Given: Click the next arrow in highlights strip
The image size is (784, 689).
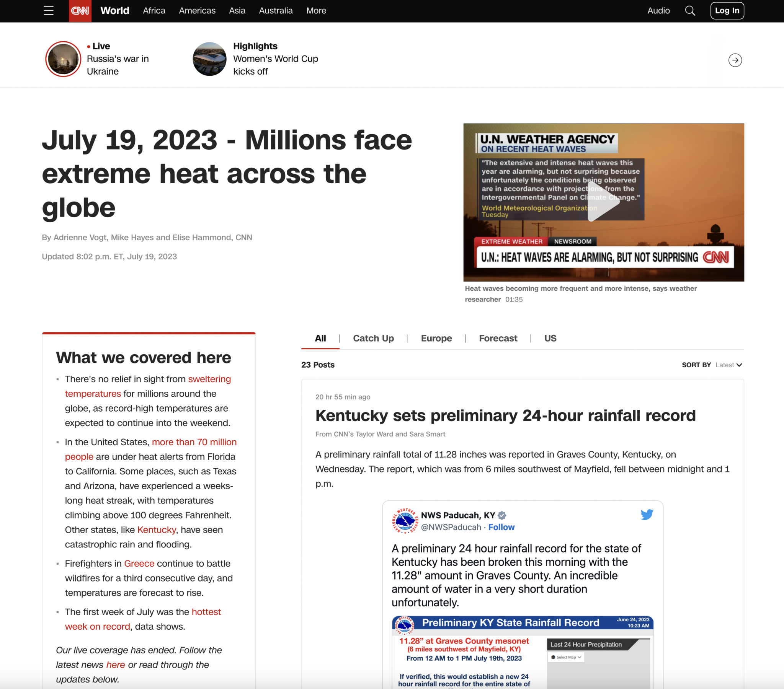Looking at the screenshot, I should [x=735, y=60].
